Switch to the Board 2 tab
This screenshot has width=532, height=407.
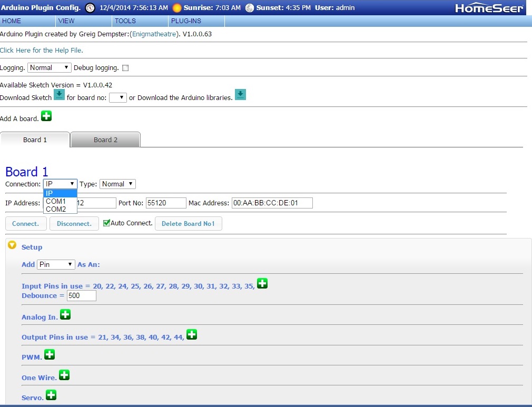pyautogui.click(x=105, y=140)
